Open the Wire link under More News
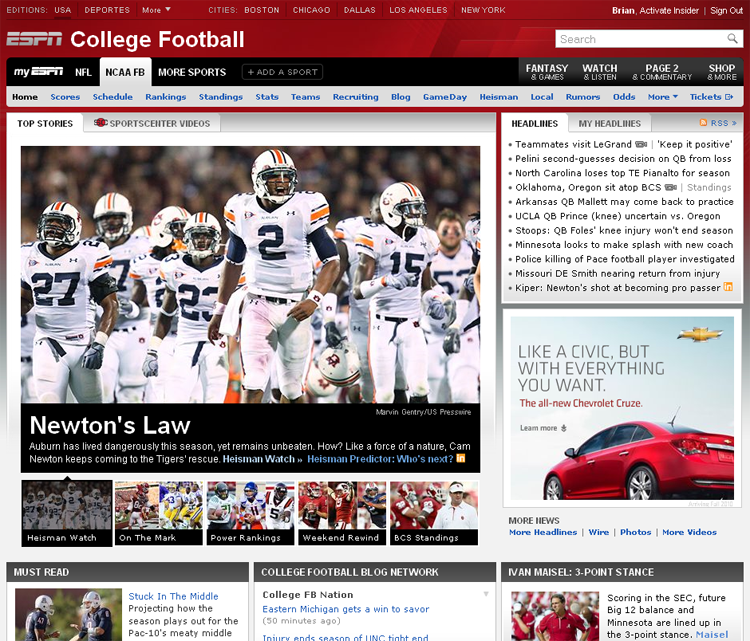The height and width of the screenshot is (641, 750). pyautogui.click(x=598, y=532)
